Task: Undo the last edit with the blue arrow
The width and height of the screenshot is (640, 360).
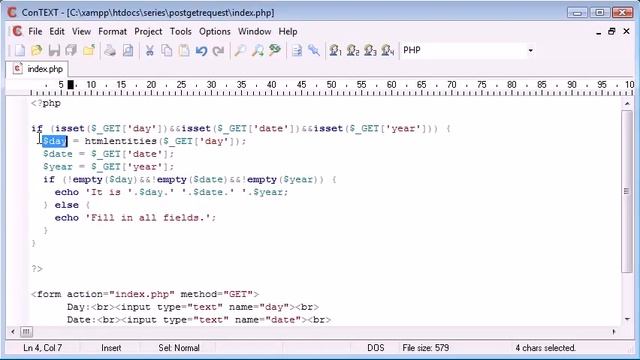Action: (x=201, y=51)
